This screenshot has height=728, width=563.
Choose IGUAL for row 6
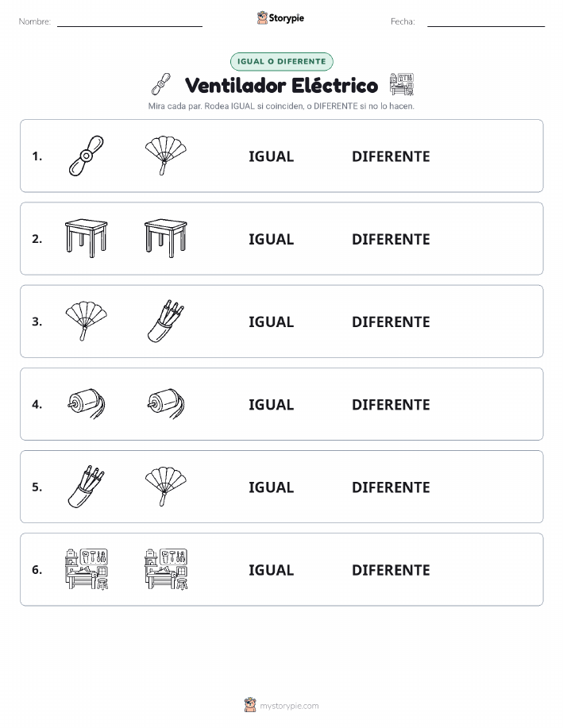(272, 570)
